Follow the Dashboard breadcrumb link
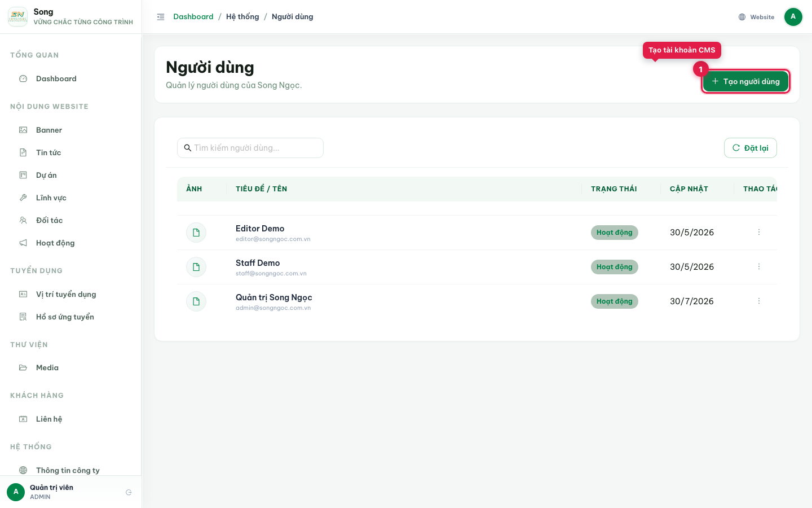Viewport: 812px width, 508px height. 193,17
